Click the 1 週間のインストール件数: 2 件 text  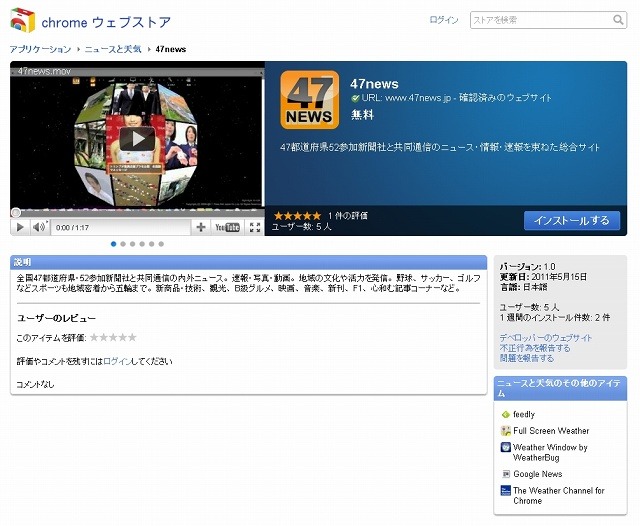555,317
